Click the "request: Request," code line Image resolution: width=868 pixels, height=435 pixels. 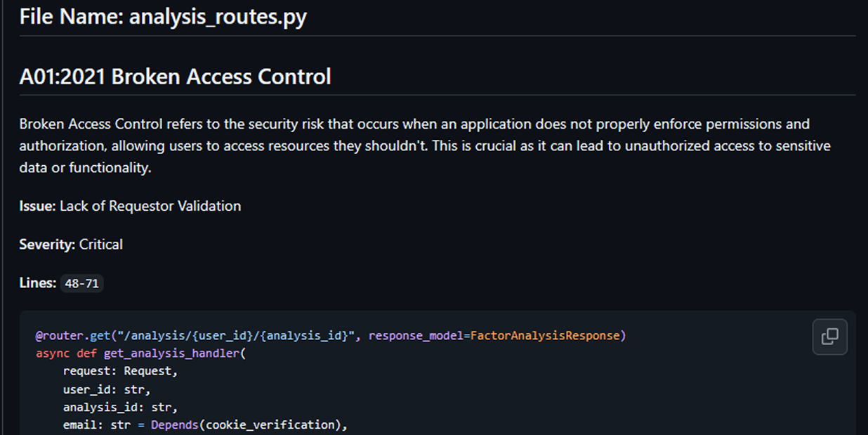[120, 371]
